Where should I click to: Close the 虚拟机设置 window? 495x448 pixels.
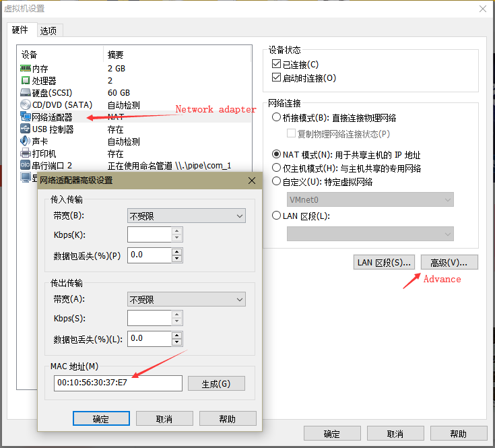(483, 9)
